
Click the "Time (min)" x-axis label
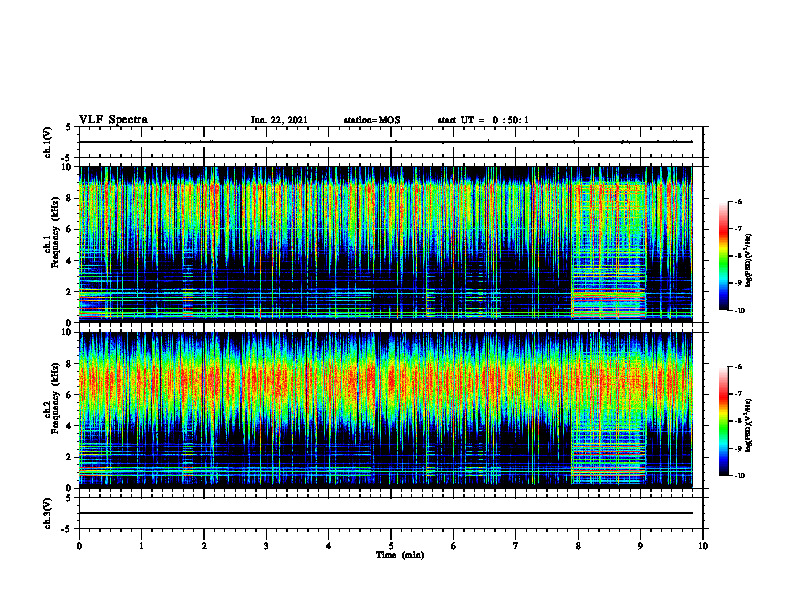(x=400, y=555)
